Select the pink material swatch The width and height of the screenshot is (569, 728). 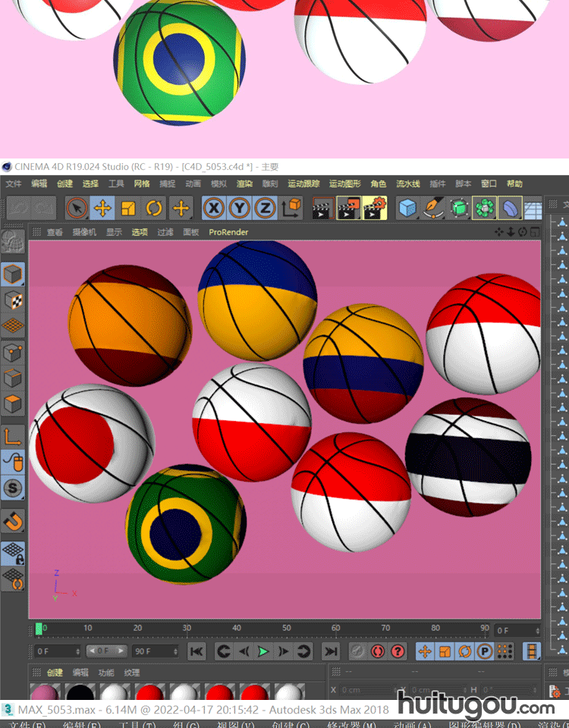tap(44, 692)
